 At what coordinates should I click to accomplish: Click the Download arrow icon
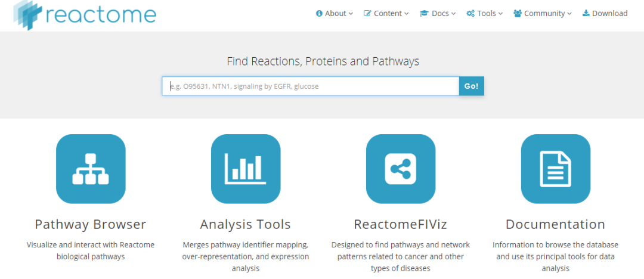coord(586,14)
